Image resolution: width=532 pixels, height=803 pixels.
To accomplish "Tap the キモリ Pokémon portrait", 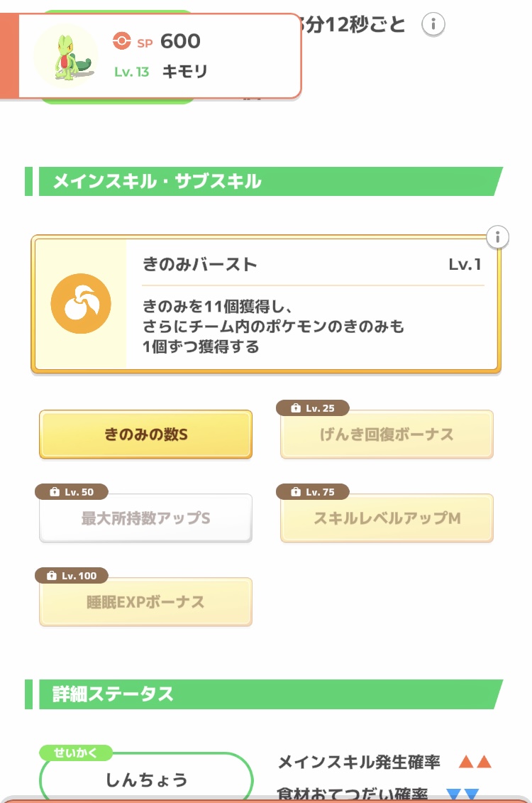I will [x=67, y=55].
